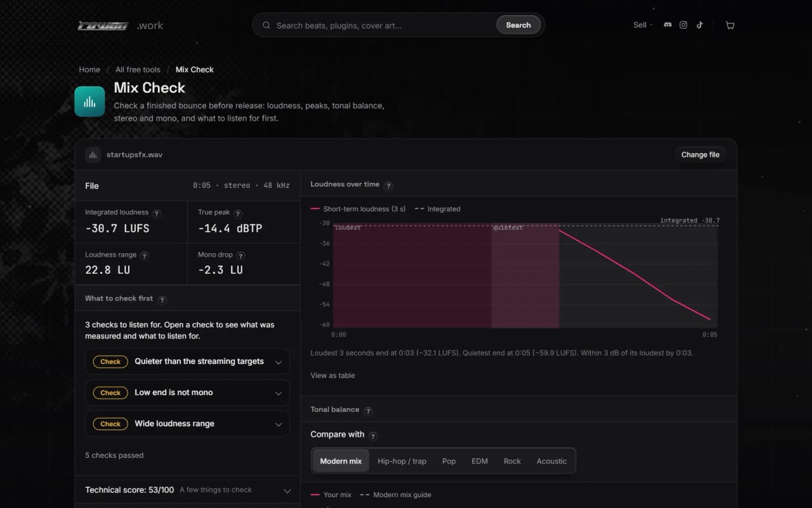Open the Instagram icon link

tap(683, 25)
